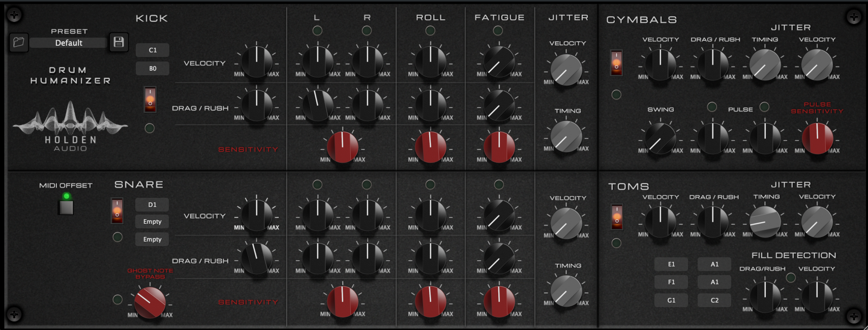Select the Toms C2 note box
Image resolution: width=868 pixels, height=330 pixels.
coord(714,300)
